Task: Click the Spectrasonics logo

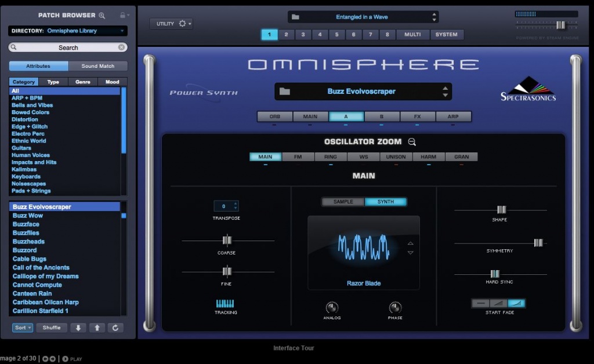Action: click(528, 89)
